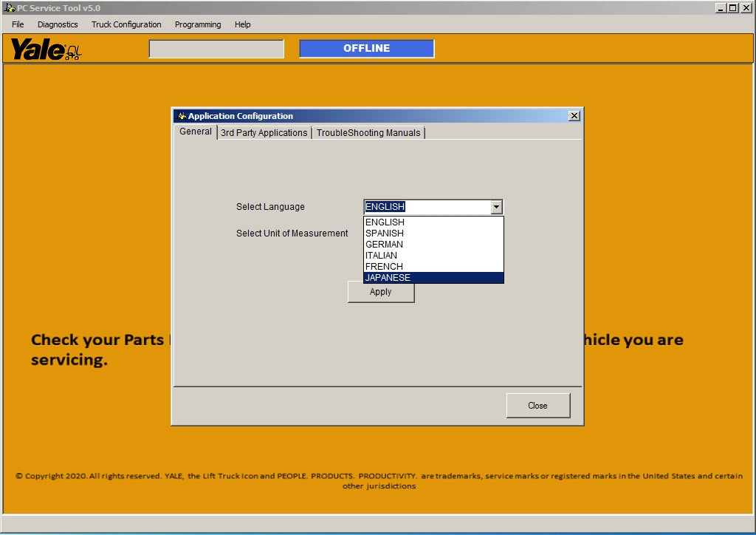Click the OFFLINE status indicator

pyautogui.click(x=366, y=49)
